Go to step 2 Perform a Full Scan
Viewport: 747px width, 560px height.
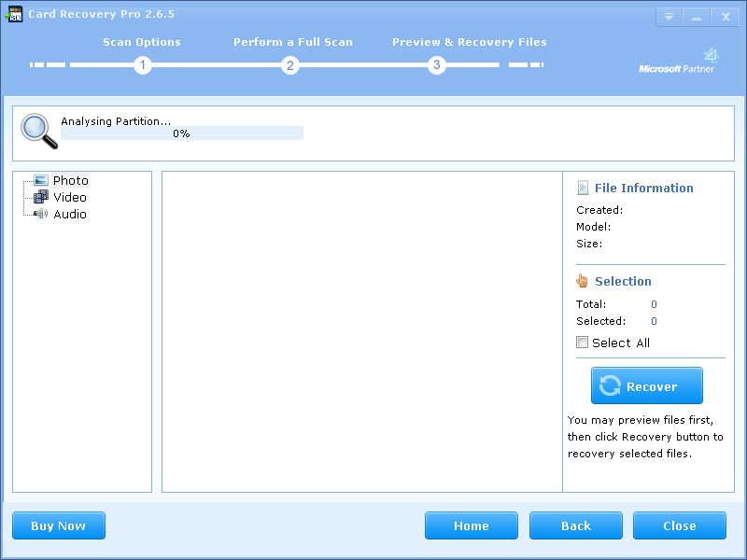tap(290, 65)
